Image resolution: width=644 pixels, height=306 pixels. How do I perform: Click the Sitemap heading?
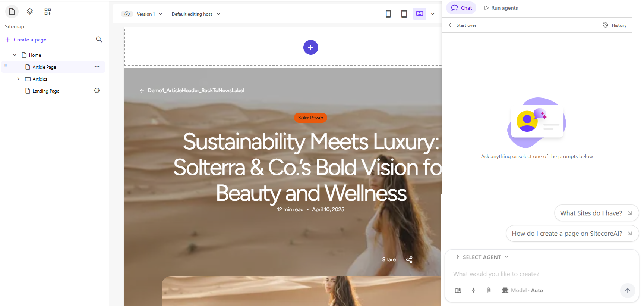pyautogui.click(x=15, y=27)
